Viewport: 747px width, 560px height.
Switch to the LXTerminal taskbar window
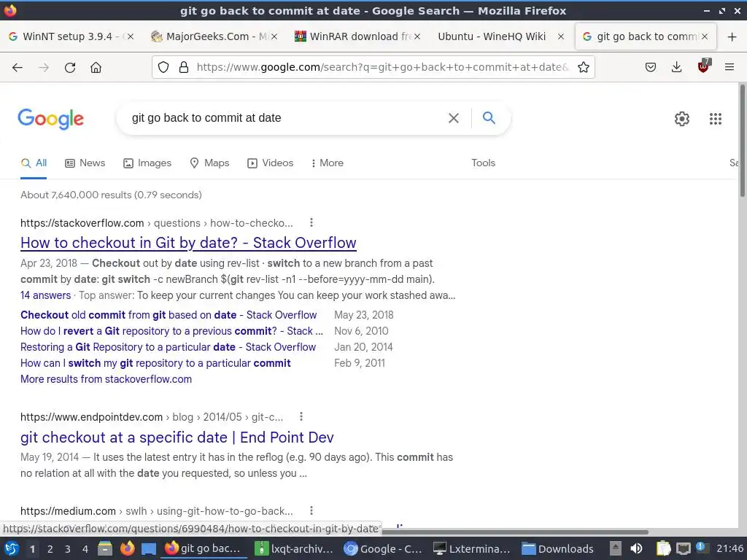pos(472,548)
